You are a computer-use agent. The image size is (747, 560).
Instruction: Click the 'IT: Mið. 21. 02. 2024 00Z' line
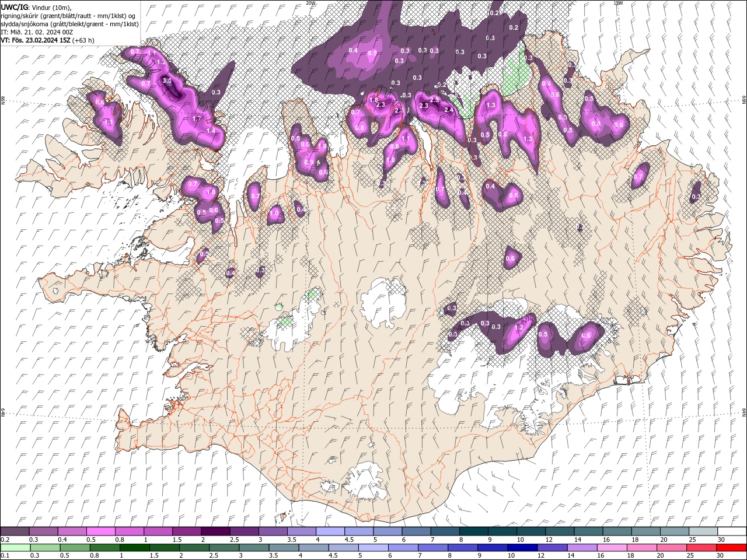(37, 32)
